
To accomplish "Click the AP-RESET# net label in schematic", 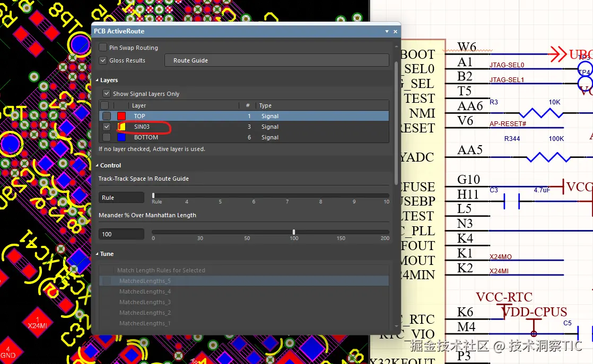I will pos(508,123).
